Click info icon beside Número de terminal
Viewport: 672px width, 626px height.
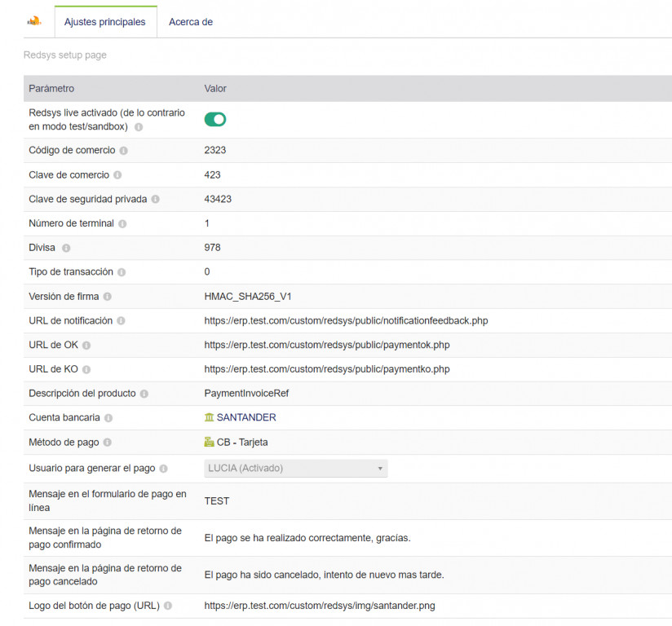[x=122, y=223]
